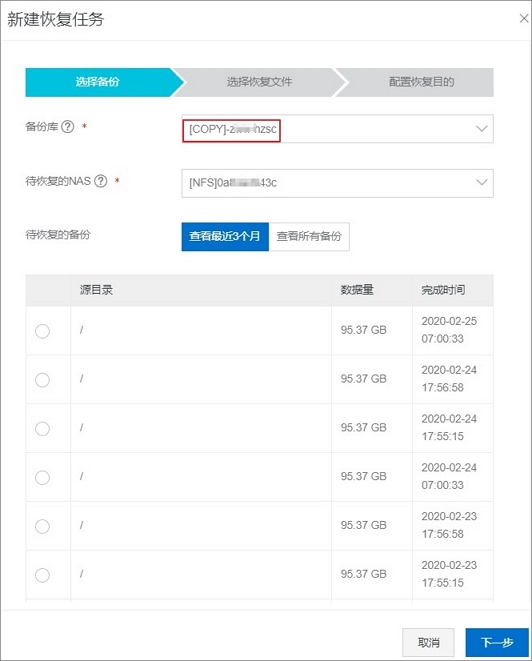Select the backup completed 2020-02-24 07:00:33
Viewport: 532px width, 661px height.
tap(42, 478)
